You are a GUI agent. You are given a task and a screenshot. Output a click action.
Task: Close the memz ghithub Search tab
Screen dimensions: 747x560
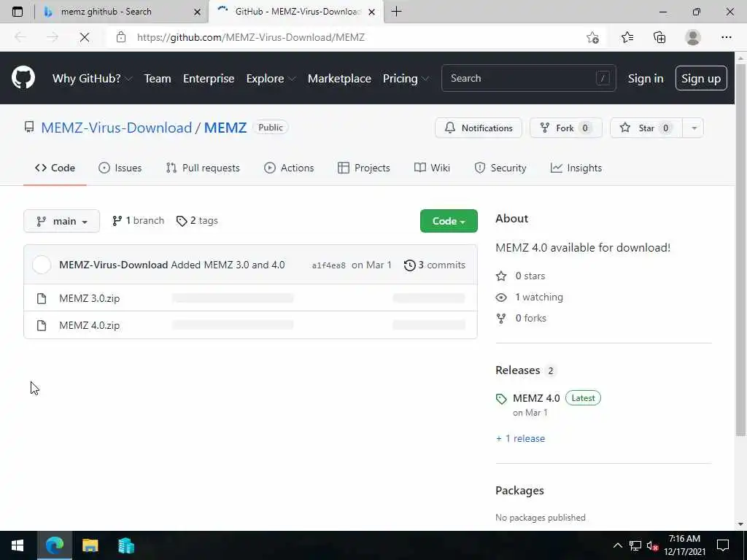click(x=197, y=12)
